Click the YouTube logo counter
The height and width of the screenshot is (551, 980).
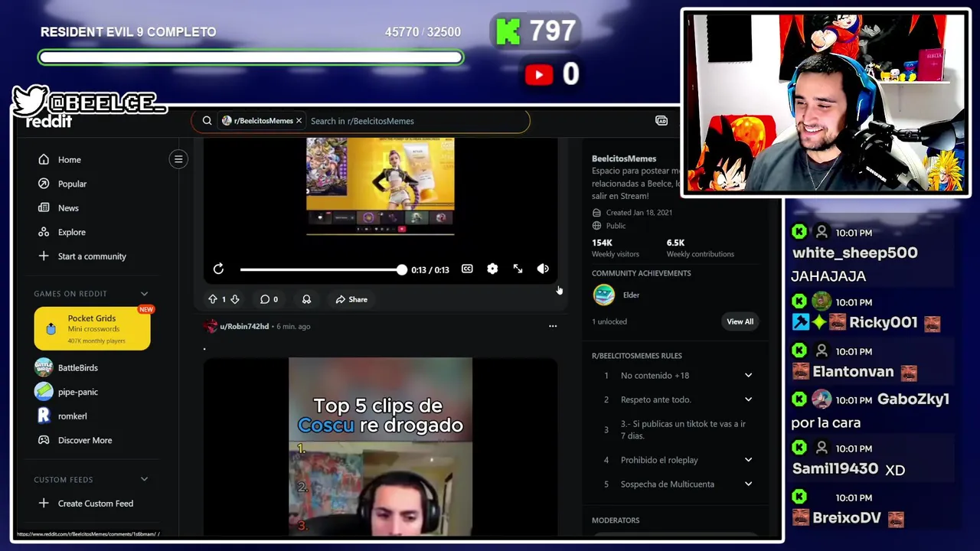pos(539,74)
